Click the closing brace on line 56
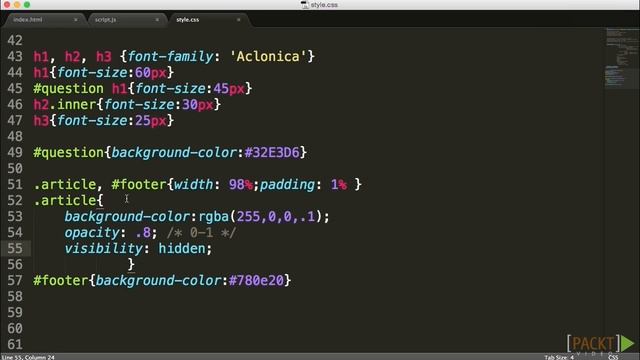Viewport: 640px width, 360px height. point(131,264)
